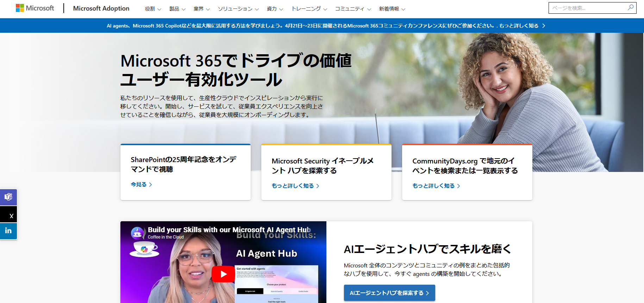644x303 pixels.
Task: Share page on X icon
Action: (8, 215)
